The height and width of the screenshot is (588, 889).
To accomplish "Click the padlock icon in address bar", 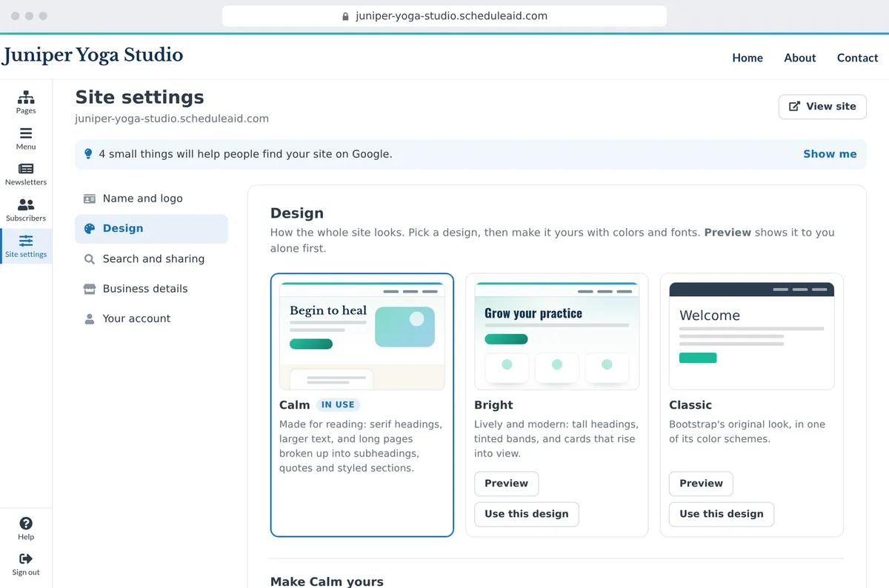I will (345, 16).
